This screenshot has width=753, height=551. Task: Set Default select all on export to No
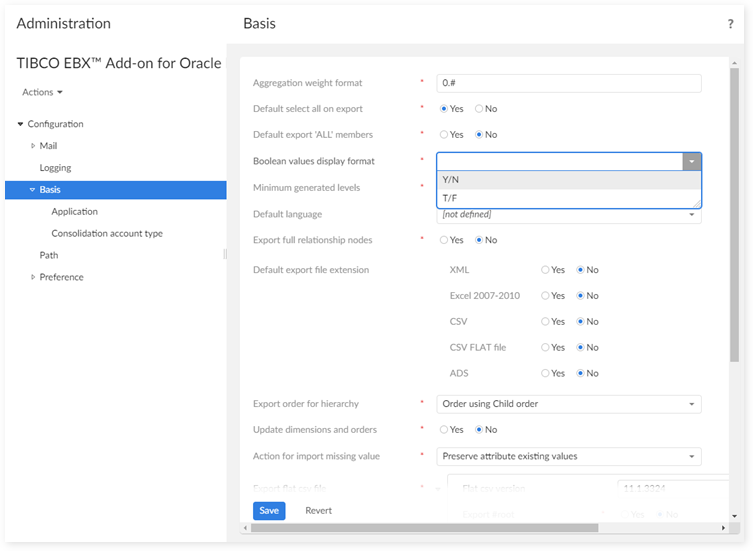pyautogui.click(x=480, y=109)
